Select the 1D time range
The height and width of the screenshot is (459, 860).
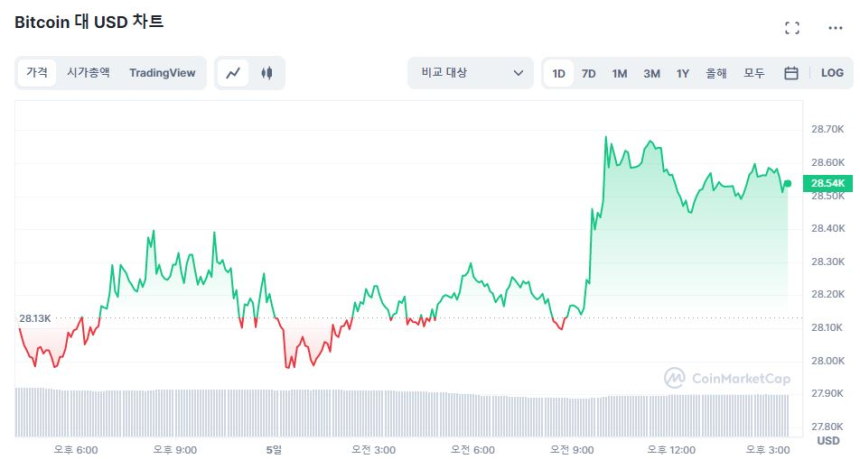[559, 73]
